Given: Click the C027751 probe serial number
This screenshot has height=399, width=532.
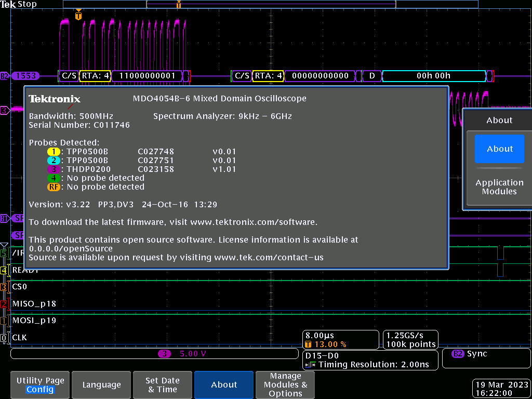Looking at the screenshot, I should (x=156, y=160).
